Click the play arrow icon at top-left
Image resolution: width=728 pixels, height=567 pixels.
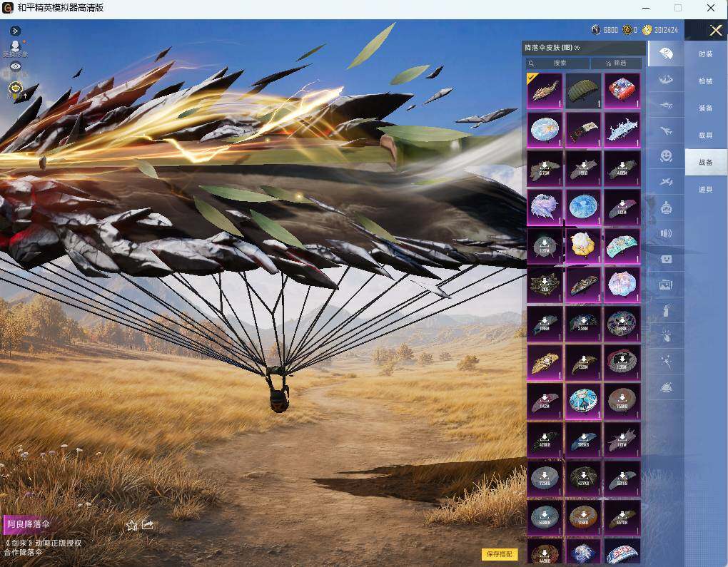point(15,31)
